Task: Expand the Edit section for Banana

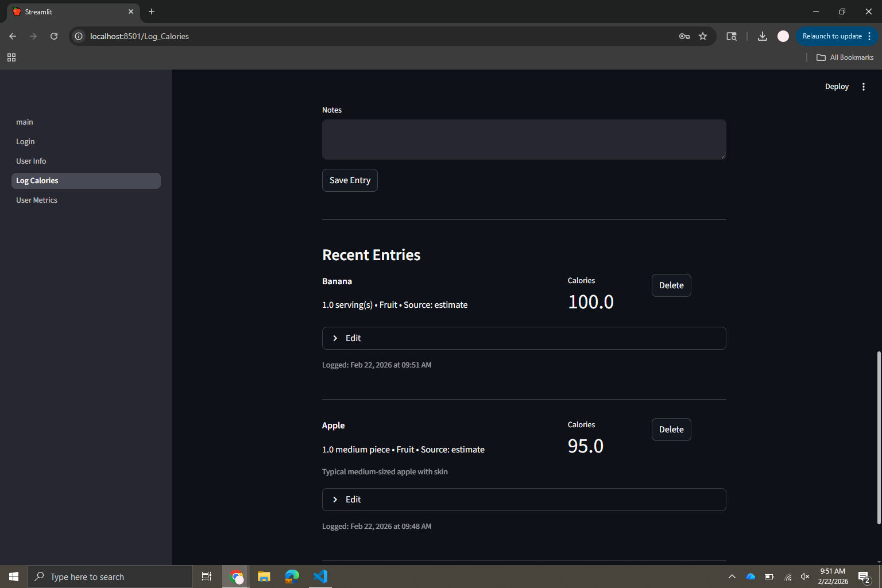Action: 524,338
